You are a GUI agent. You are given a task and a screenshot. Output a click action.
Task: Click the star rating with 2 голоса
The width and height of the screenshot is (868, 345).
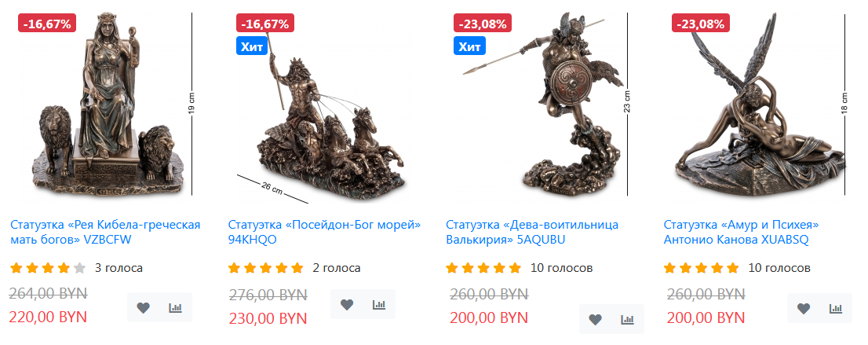pos(266,269)
